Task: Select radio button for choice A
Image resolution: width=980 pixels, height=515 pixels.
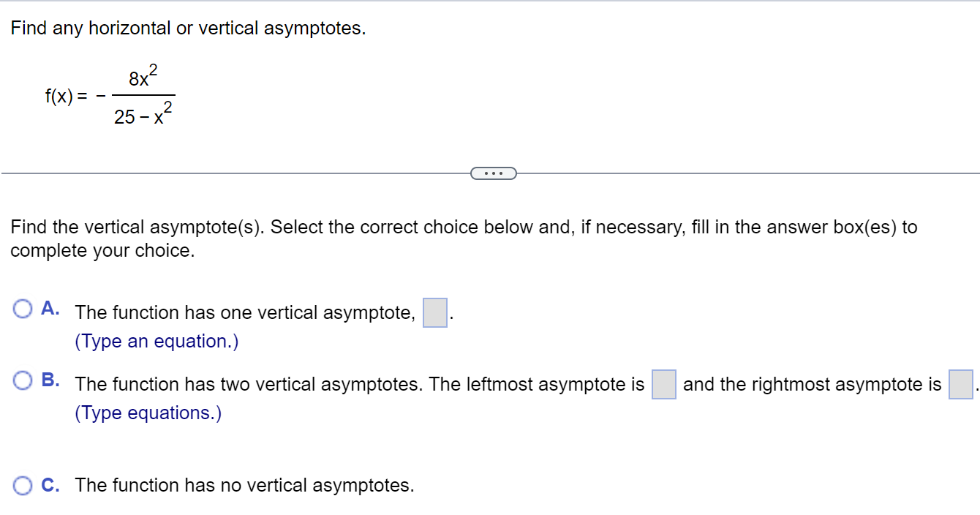Action: click(23, 309)
